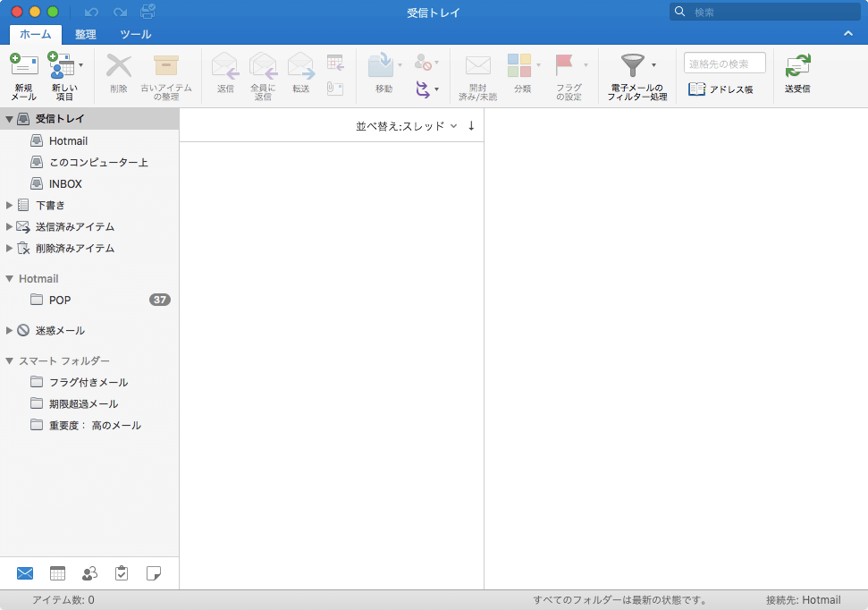
Task: Open the New Items (新しい項目) dropdown arrow
Action: point(81,65)
